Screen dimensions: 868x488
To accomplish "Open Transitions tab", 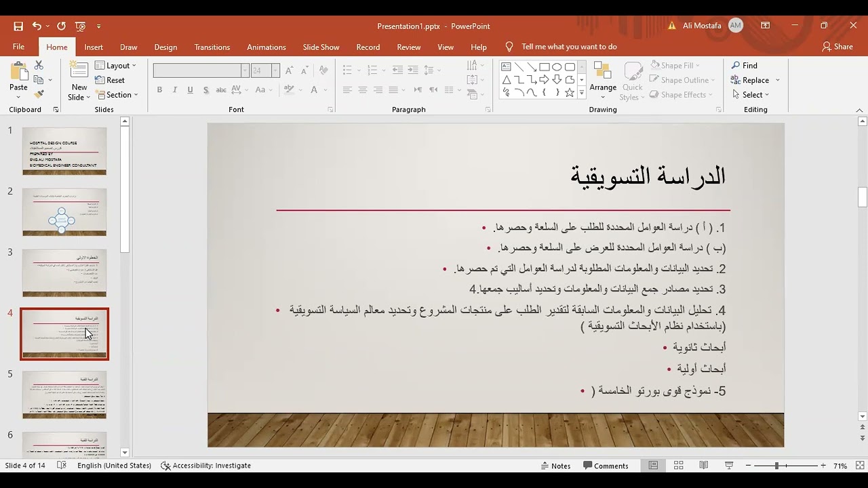I will 212,47.
